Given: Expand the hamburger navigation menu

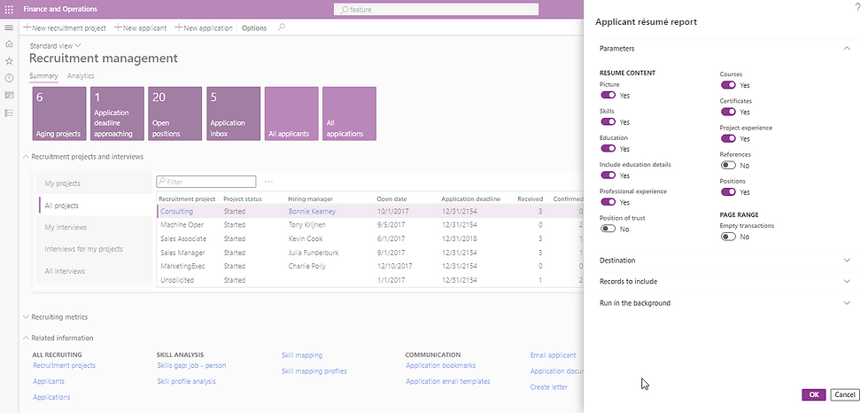Looking at the screenshot, I should click(9, 27).
